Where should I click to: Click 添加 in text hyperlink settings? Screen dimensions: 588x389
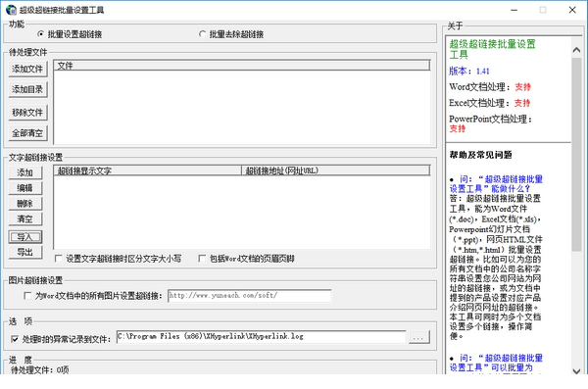pyautogui.click(x=25, y=172)
